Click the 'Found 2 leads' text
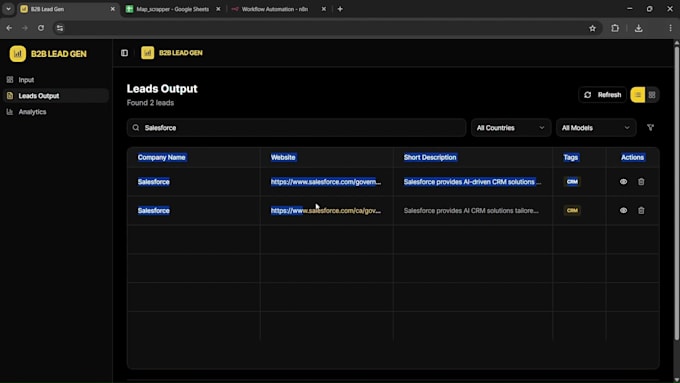 pyautogui.click(x=150, y=103)
